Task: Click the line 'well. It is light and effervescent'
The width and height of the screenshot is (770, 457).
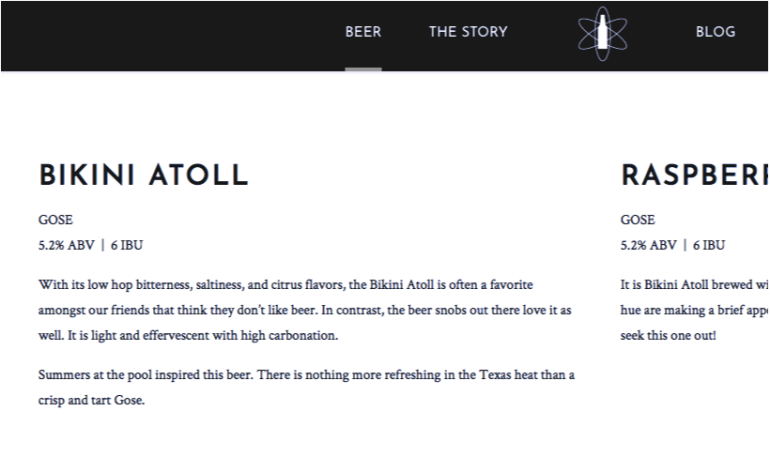Action: (x=188, y=336)
